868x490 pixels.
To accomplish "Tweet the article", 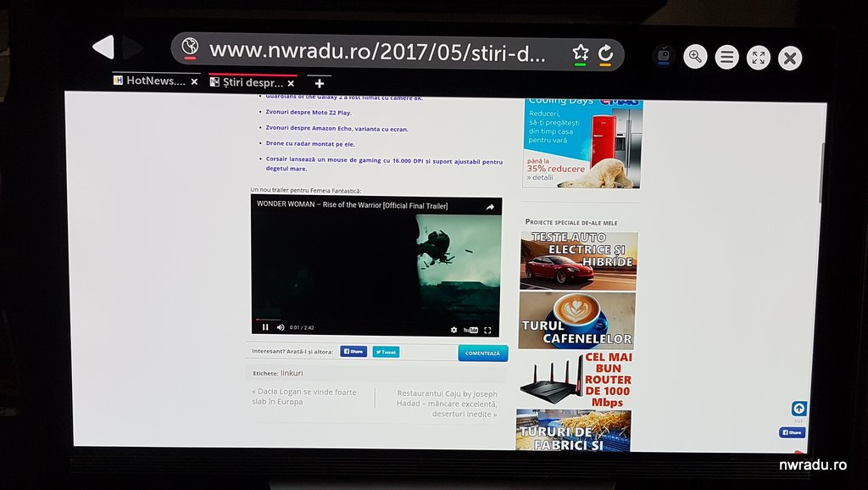I will (386, 352).
